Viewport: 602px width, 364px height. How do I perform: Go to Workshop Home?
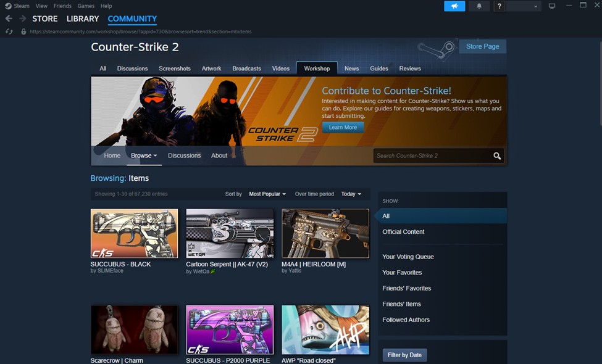click(x=112, y=155)
